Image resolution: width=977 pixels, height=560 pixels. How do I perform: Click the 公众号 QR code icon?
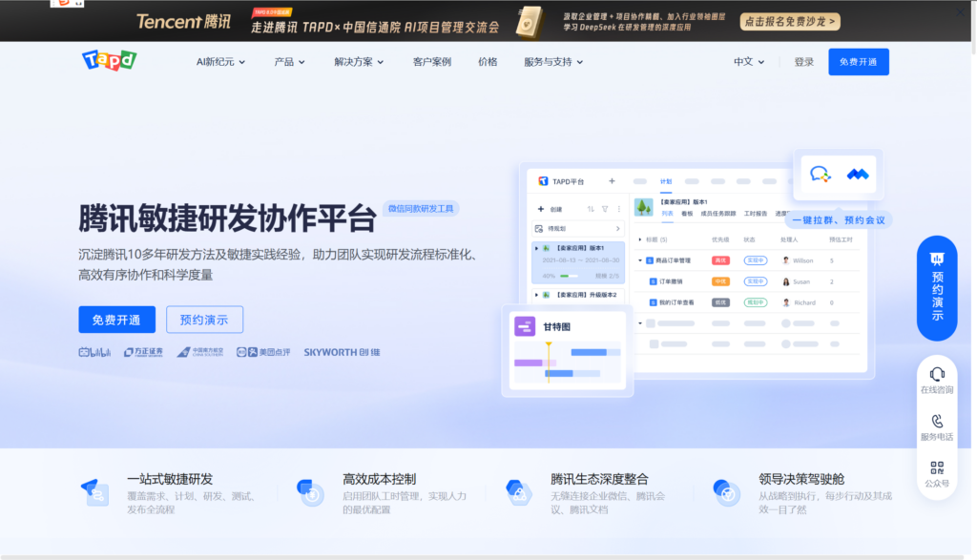[x=937, y=467]
